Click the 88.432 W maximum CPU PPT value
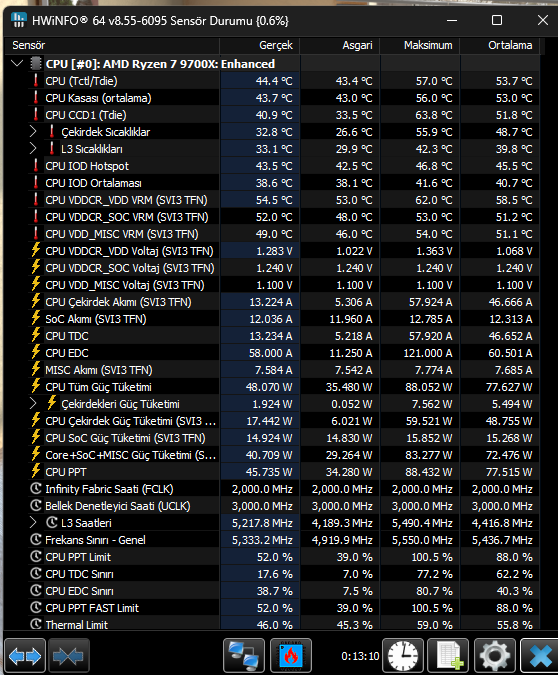The image size is (558, 675). (x=428, y=472)
